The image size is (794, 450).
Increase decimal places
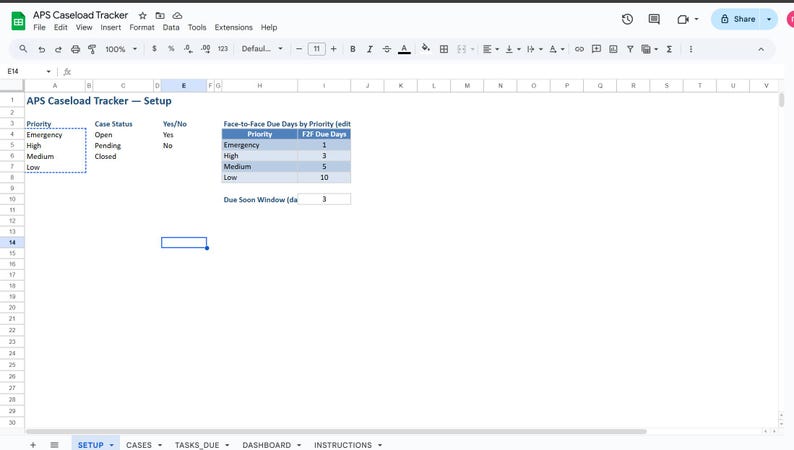pyautogui.click(x=206, y=49)
